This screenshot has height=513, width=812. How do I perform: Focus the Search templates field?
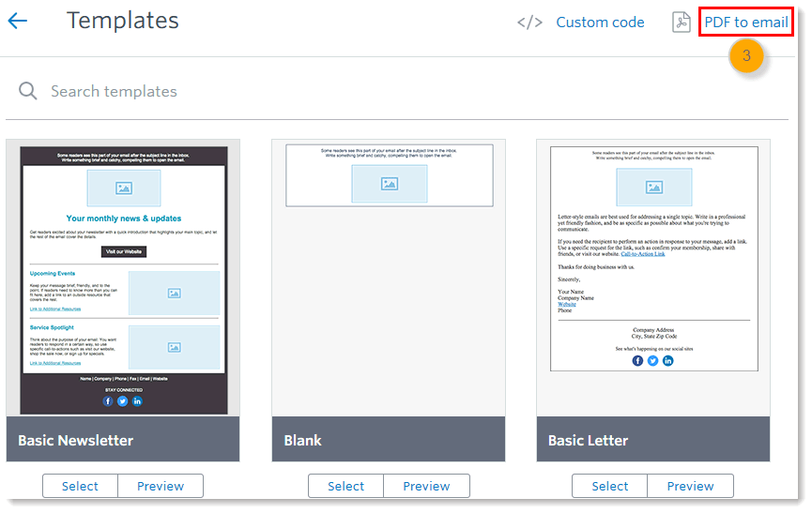point(282,91)
